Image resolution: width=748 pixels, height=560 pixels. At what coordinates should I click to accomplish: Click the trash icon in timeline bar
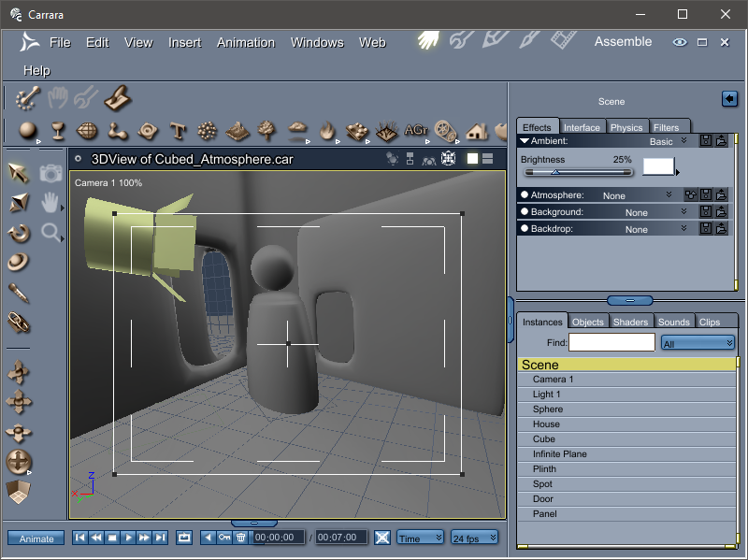pos(240,538)
